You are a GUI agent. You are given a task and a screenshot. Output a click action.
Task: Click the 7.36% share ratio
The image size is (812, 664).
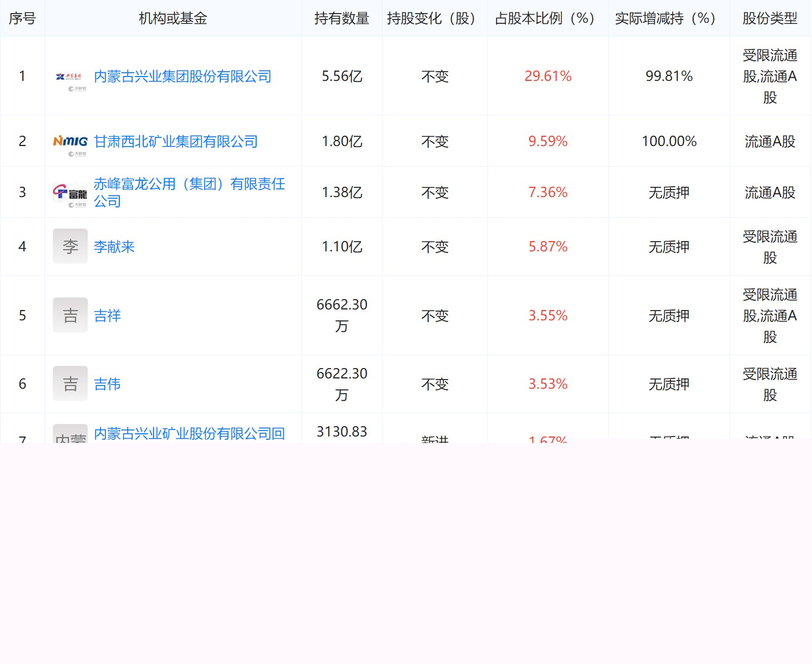point(548,193)
